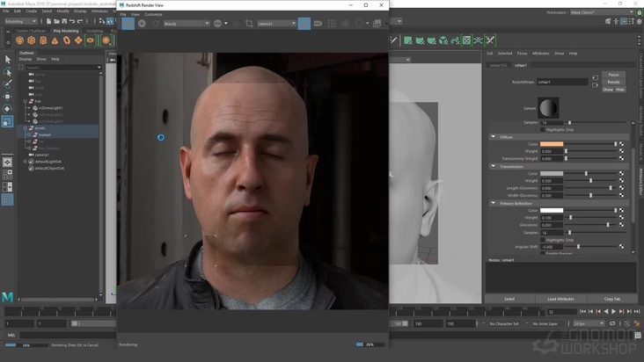This screenshot has width=644, height=362.
Task: Select the Scale tool
Action: 7,121
